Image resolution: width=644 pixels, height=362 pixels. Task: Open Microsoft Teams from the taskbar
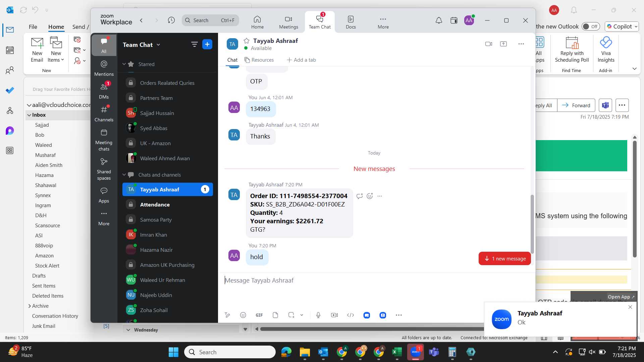[434, 352]
